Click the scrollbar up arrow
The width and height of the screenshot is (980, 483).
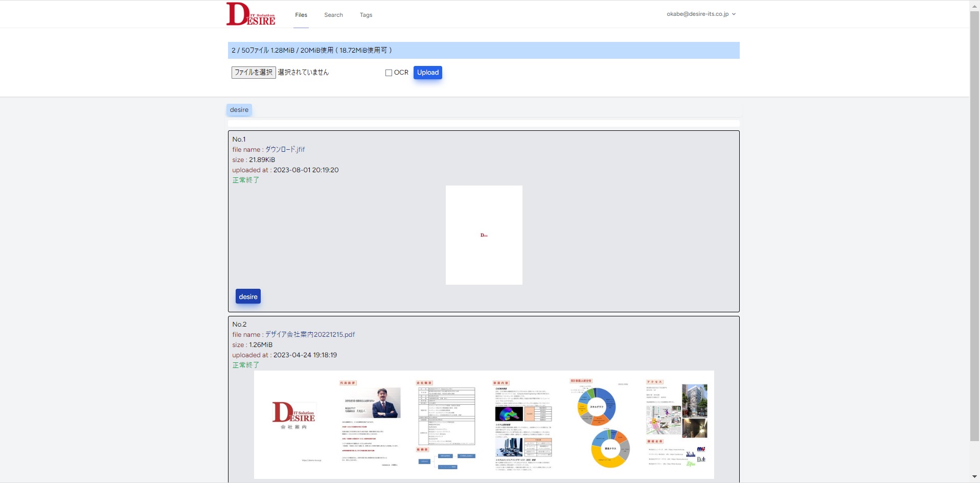pyautogui.click(x=974, y=5)
